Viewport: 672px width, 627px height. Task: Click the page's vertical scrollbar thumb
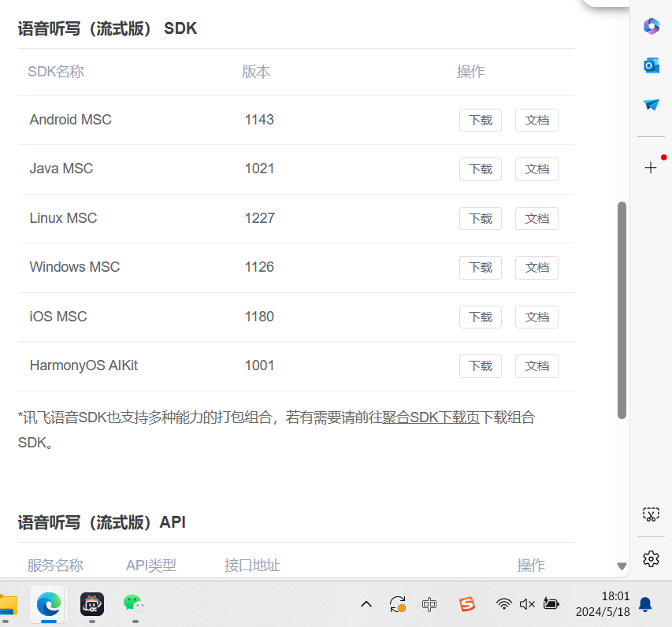coord(622,310)
